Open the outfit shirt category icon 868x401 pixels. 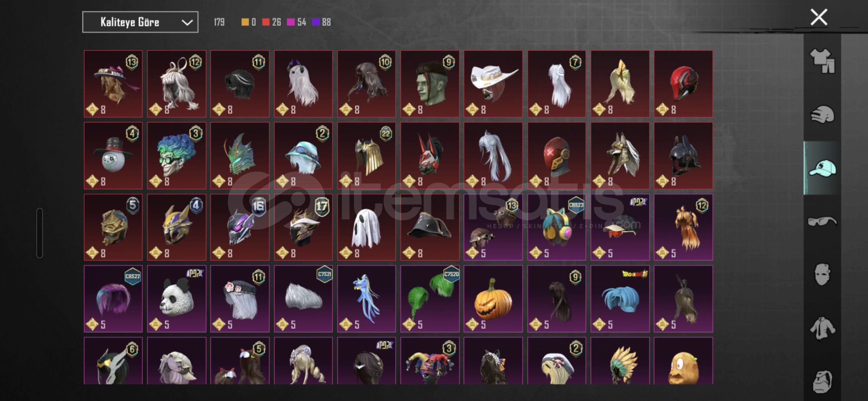coord(822,61)
